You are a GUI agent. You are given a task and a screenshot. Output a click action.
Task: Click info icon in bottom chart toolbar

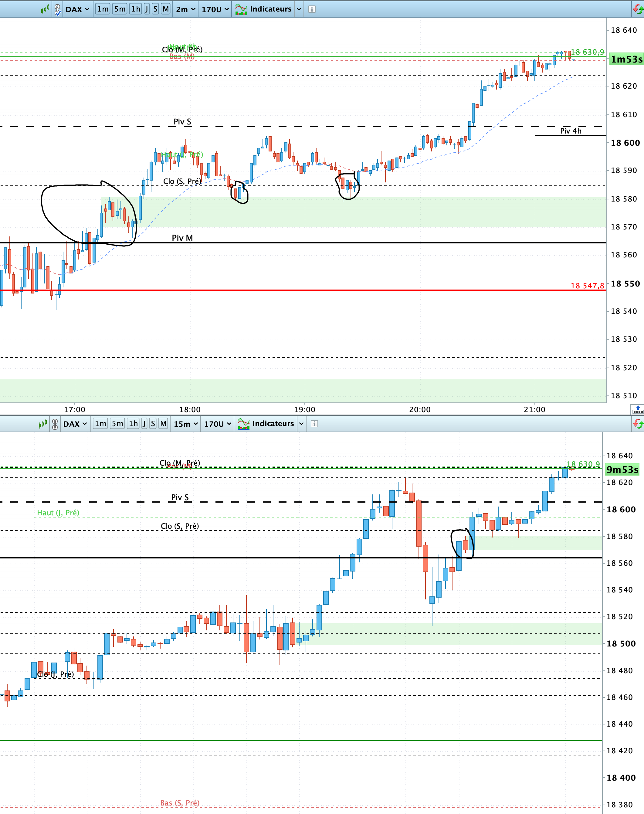(314, 424)
